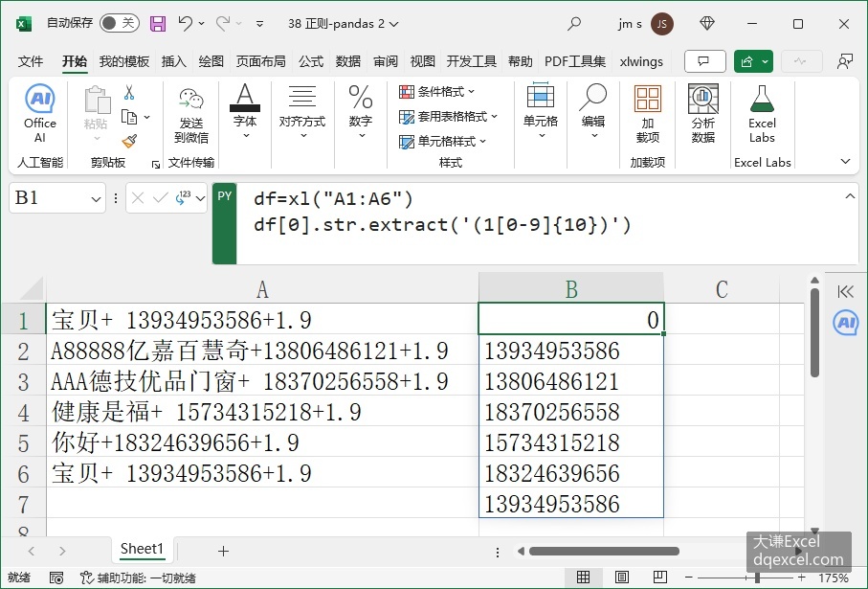
Task: Click the accessibility status icon
Action: point(86,578)
